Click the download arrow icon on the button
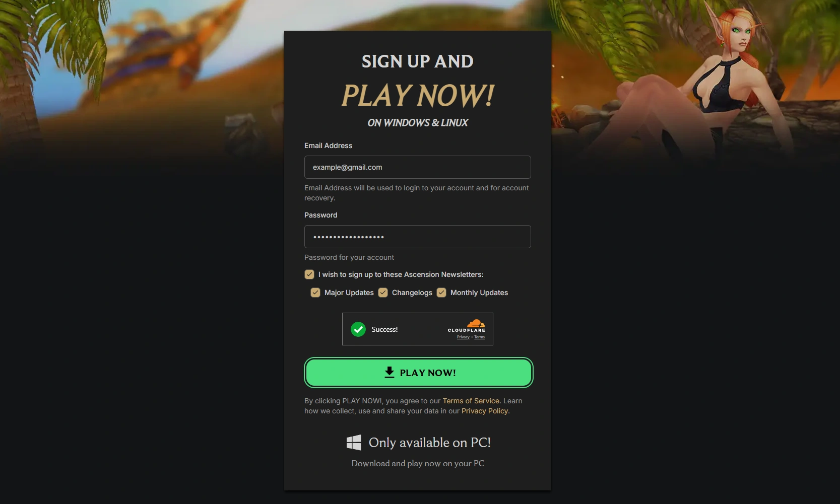This screenshot has height=504, width=840. pyautogui.click(x=390, y=373)
